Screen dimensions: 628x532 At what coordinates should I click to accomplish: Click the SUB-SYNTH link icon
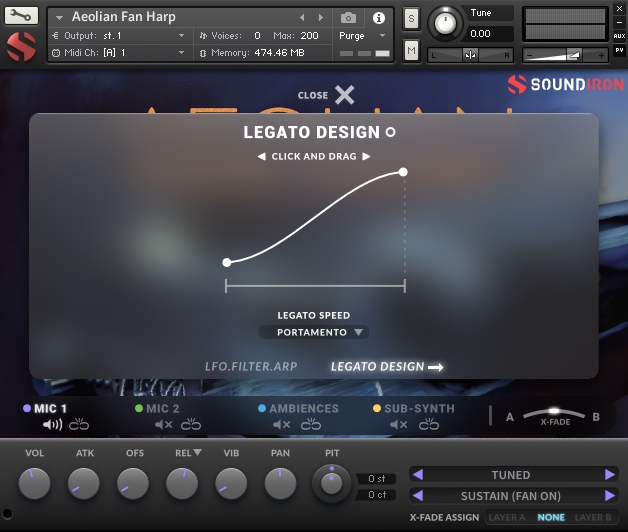[x=429, y=424]
